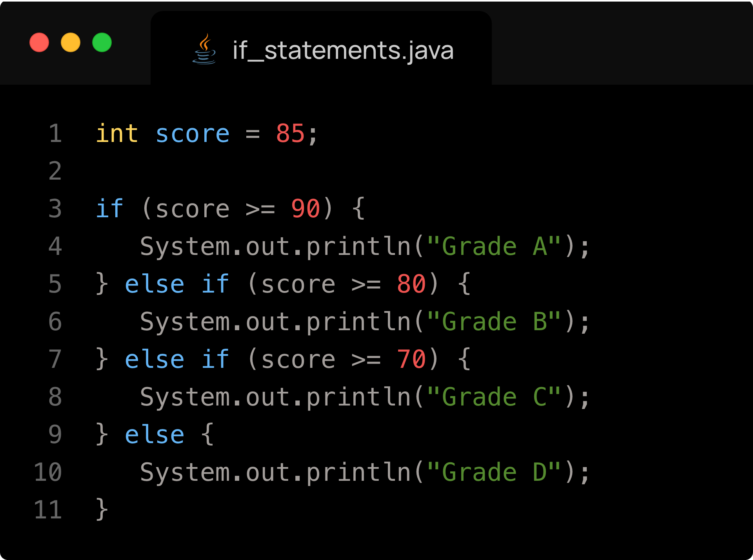This screenshot has height=560, width=753.
Task: Click the number 80 on line 5
Action: coord(411,284)
